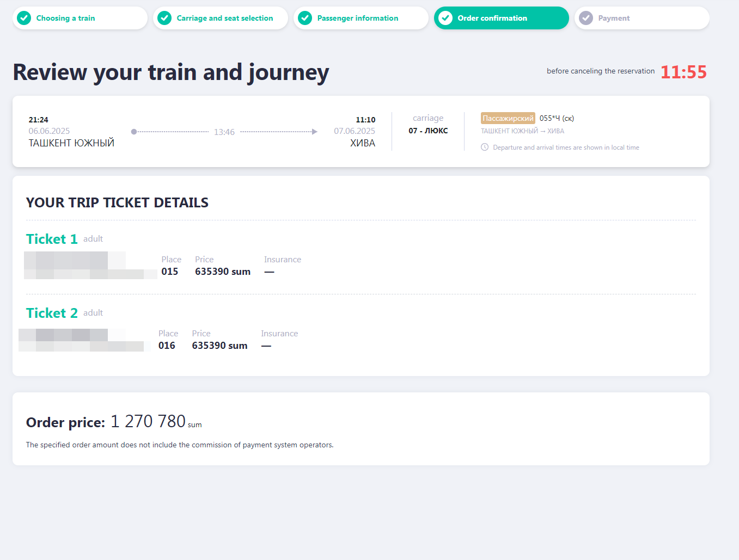Click train number 055*Ч (ск)
Image resolution: width=739 pixels, height=560 pixels.
557,118
